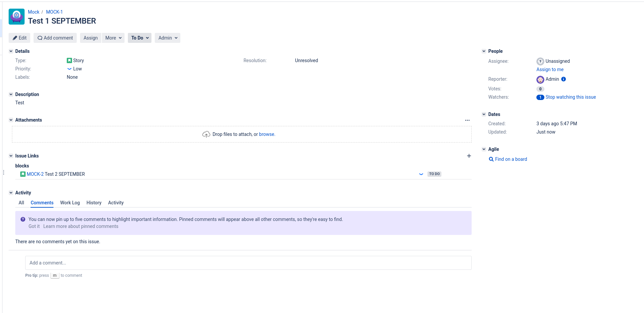The height and width of the screenshot is (313, 644).
Task: Click the Story icon beside MOCK-2
Action: 23,174
